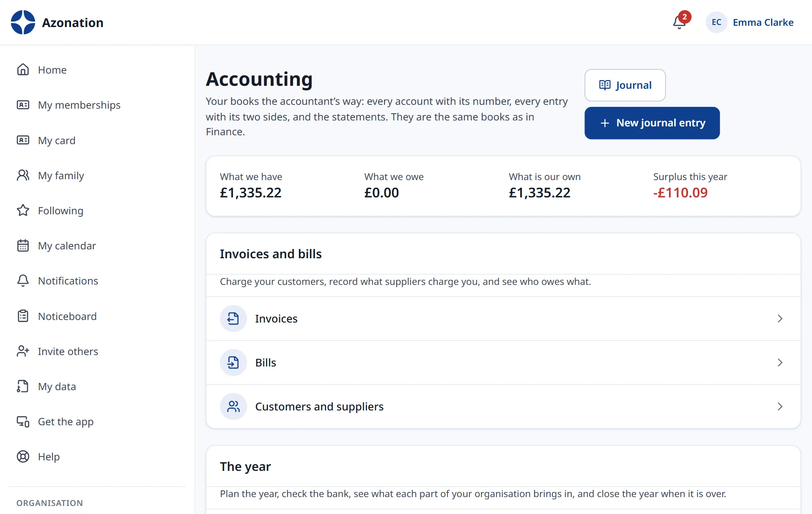Click the Home house icon in sidebar
Screen dimensions: 812x514
point(23,70)
